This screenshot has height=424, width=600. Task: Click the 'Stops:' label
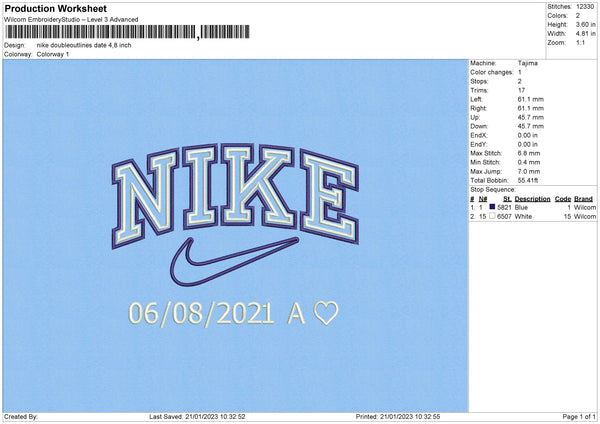[479, 81]
